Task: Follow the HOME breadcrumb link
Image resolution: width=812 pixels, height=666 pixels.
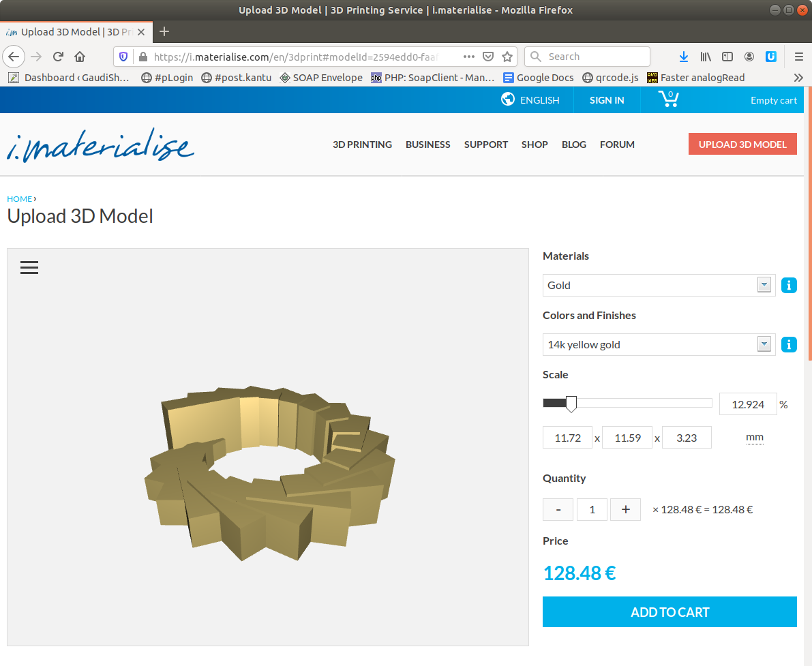Action: 19,199
